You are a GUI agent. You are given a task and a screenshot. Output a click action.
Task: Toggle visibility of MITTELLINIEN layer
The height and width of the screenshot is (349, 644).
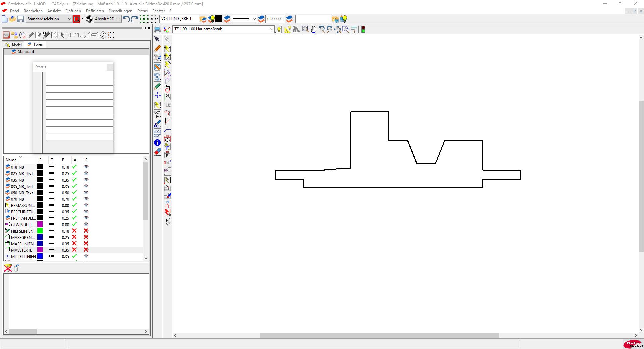click(86, 256)
